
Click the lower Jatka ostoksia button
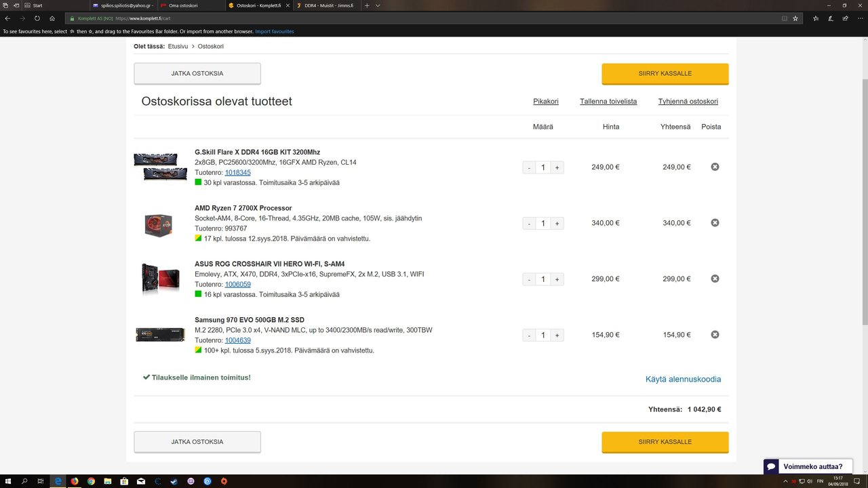(197, 442)
